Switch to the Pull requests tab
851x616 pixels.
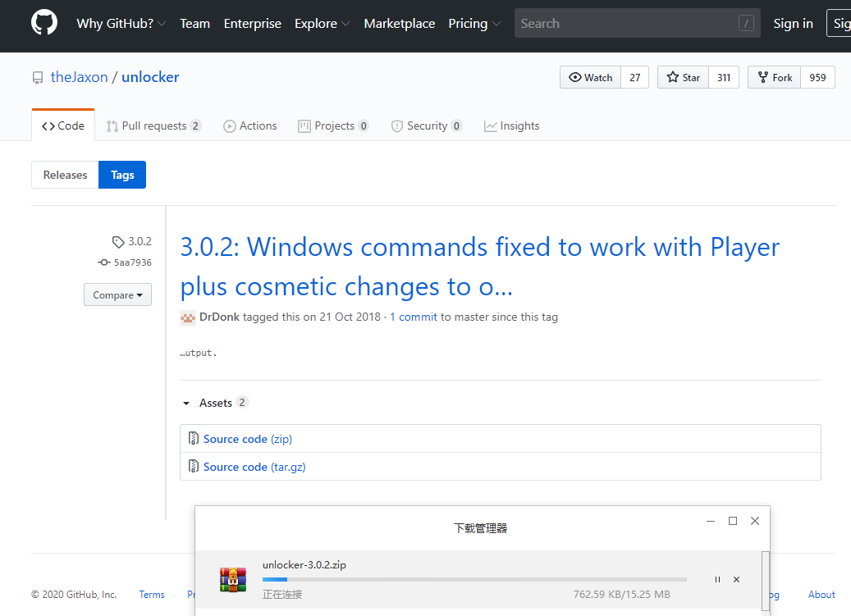[x=154, y=125]
